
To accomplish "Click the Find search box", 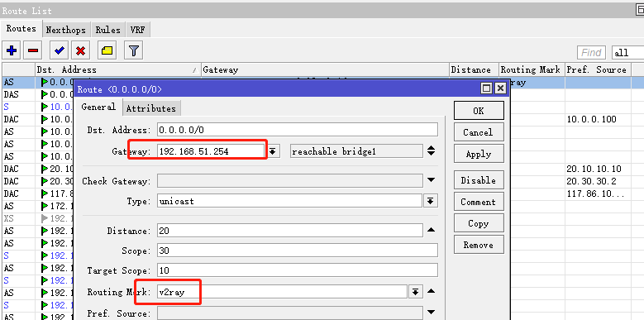I will point(591,53).
